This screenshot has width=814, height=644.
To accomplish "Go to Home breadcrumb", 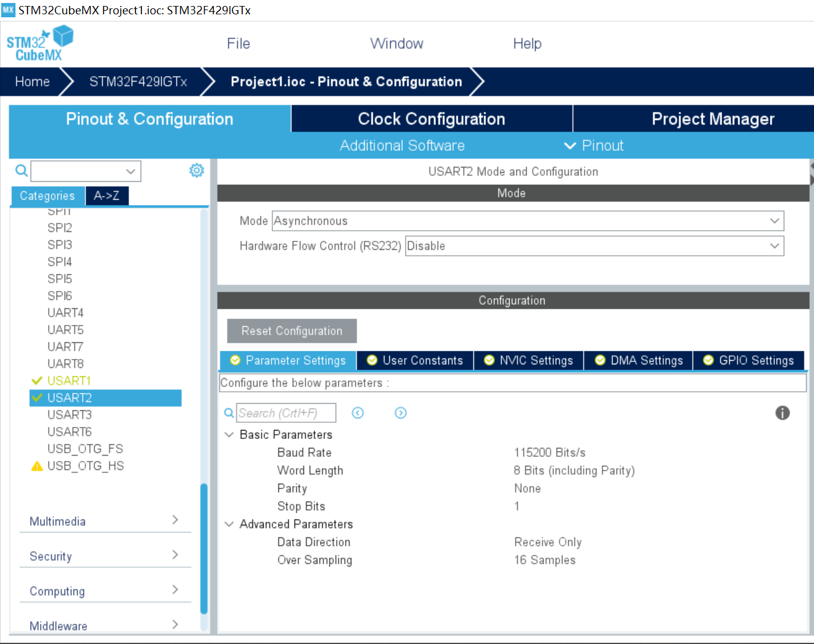I will pyautogui.click(x=32, y=82).
